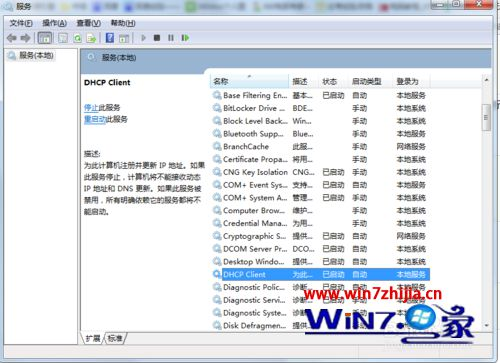Sort by the 名称 column header

[249, 81]
